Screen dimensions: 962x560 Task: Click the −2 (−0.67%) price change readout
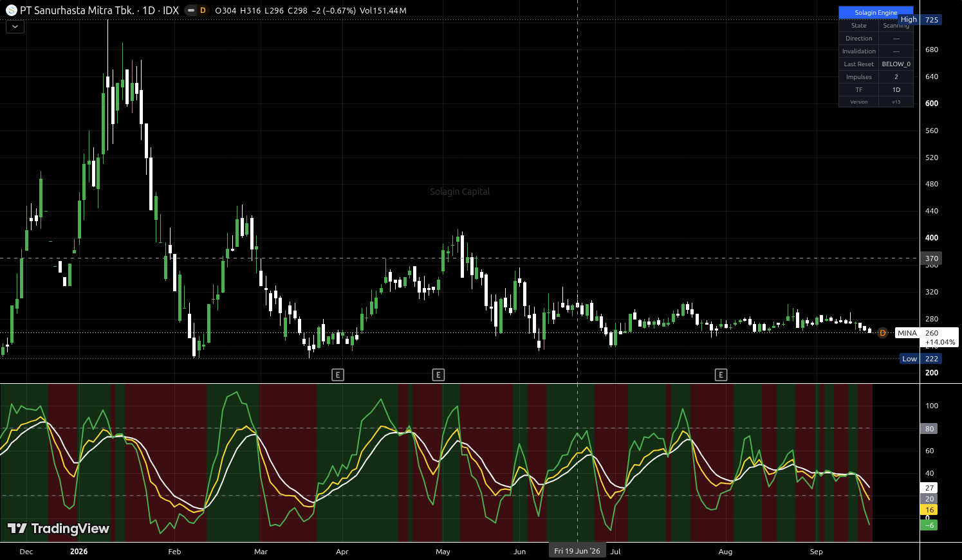(x=333, y=11)
